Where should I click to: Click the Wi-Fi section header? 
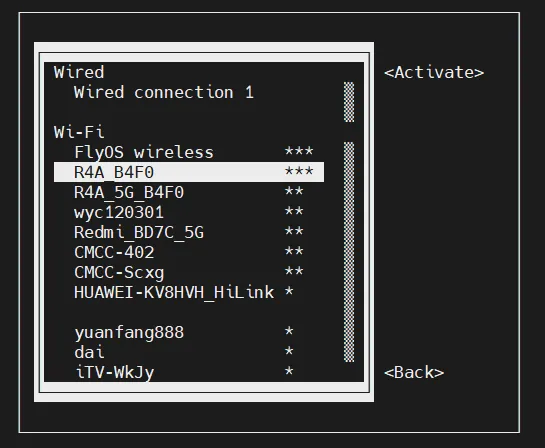coord(79,132)
